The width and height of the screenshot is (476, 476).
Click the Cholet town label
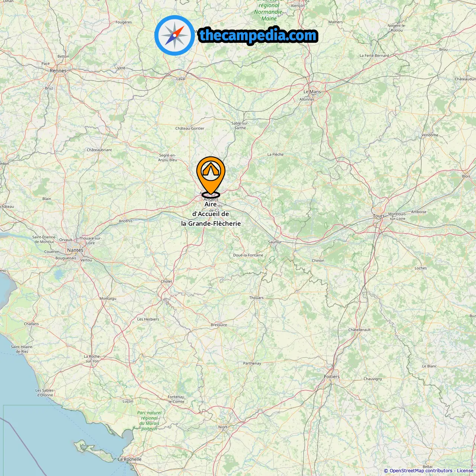point(166,282)
